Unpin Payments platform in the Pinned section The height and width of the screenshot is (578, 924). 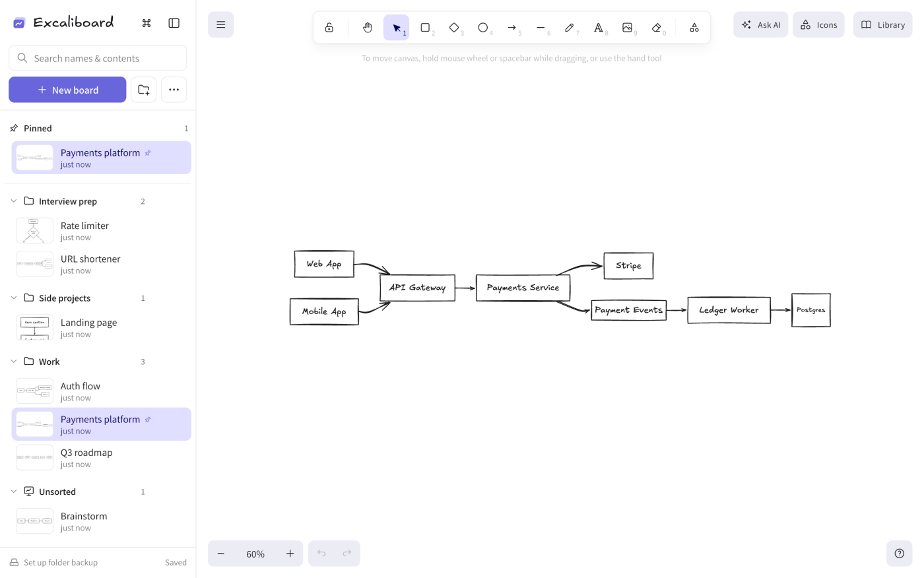click(x=148, y=153)
